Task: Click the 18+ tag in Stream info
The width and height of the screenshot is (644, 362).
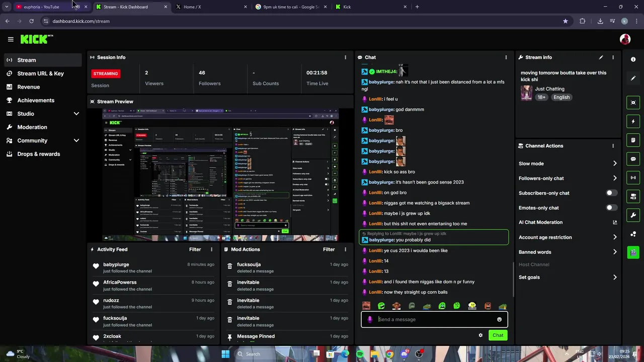Action: [541, 98]
